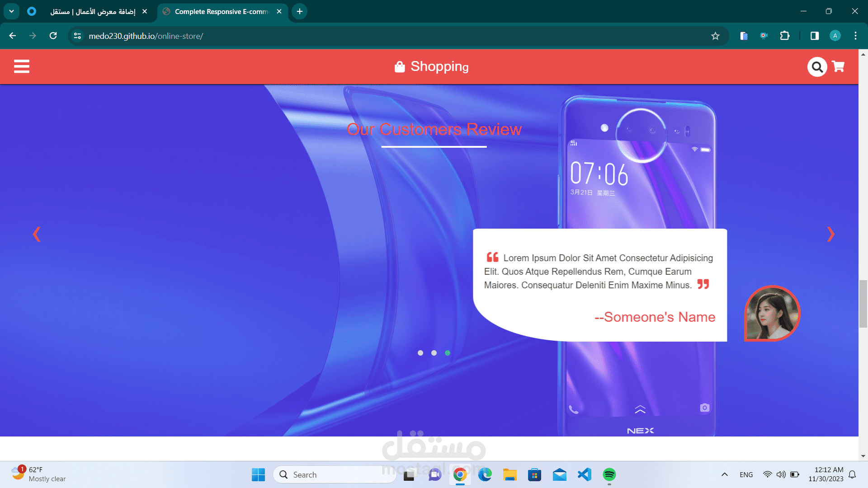
Task: Select the third green slider dot
Action: pyautogui.click(x=448, y=353)
